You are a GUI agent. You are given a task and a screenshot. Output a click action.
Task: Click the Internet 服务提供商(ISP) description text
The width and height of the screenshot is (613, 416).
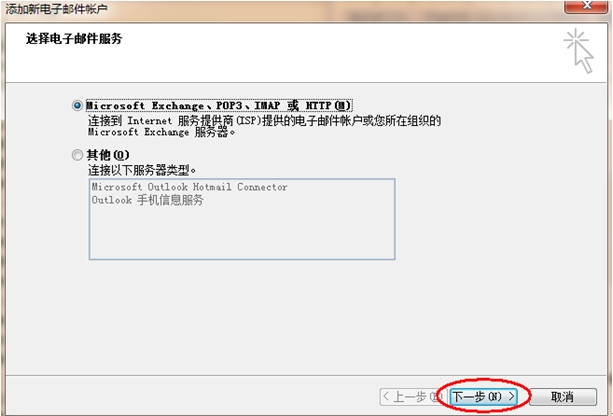click(264, 120)
